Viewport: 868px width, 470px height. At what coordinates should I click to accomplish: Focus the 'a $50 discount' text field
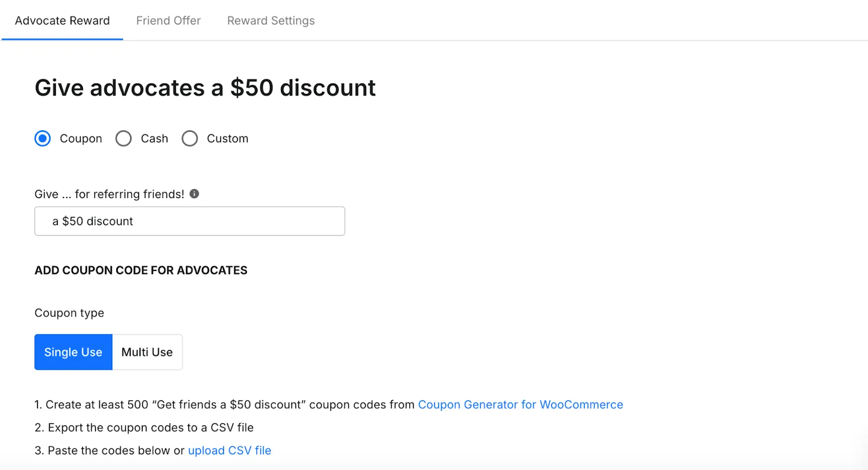(190, 221)
